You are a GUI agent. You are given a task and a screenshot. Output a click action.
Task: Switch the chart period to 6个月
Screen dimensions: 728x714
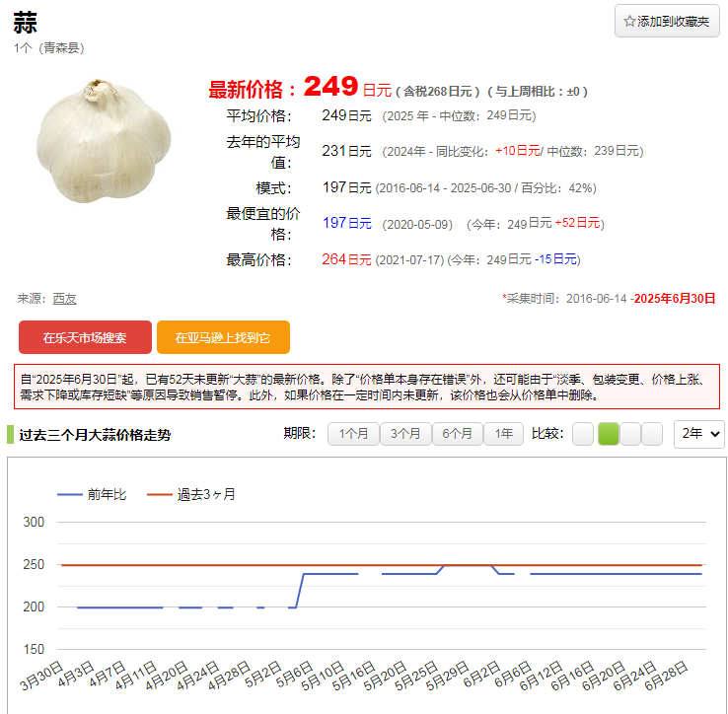pos(458,434)
